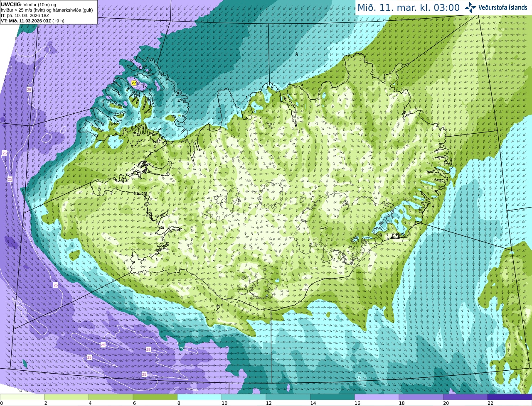Click the color scale's 12 label
The width and height of the screenshot is (532, 406).
268,403
